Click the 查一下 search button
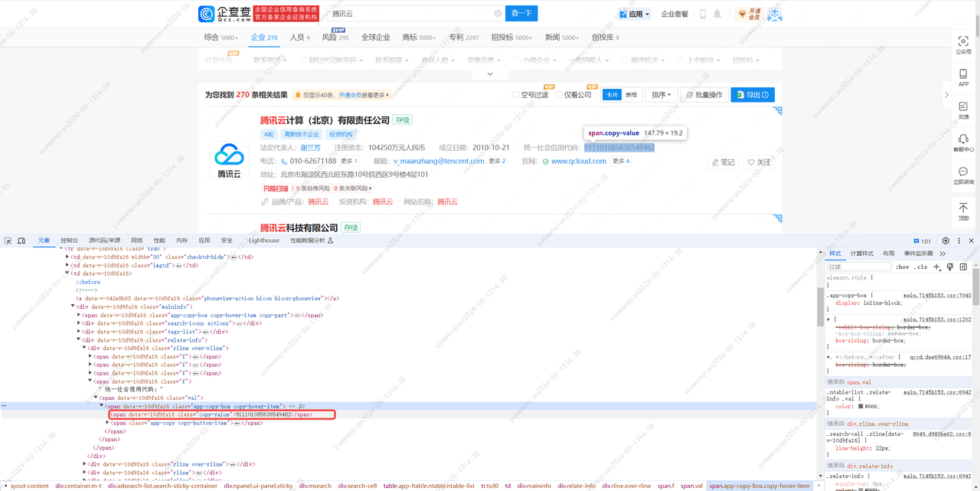Screen dimensions: 980x491 [x=520, y=13]
